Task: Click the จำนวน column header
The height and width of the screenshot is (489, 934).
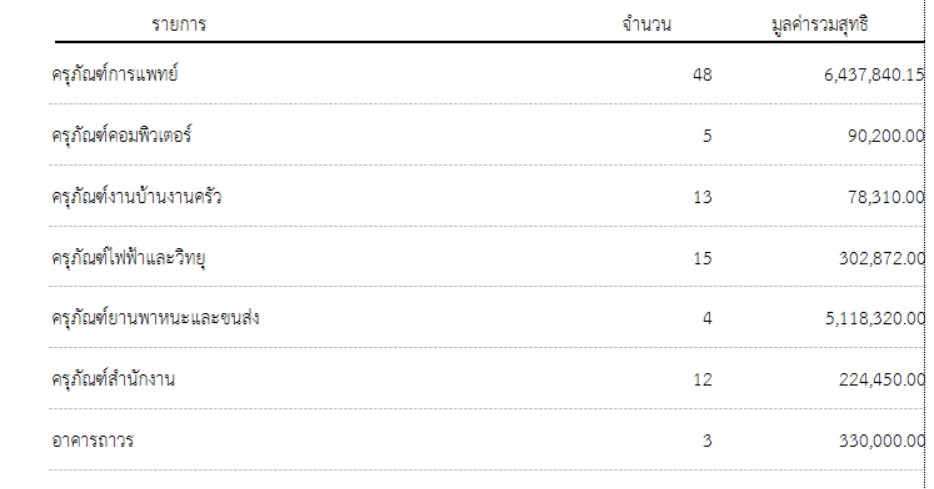Action: tap(645, 25)
